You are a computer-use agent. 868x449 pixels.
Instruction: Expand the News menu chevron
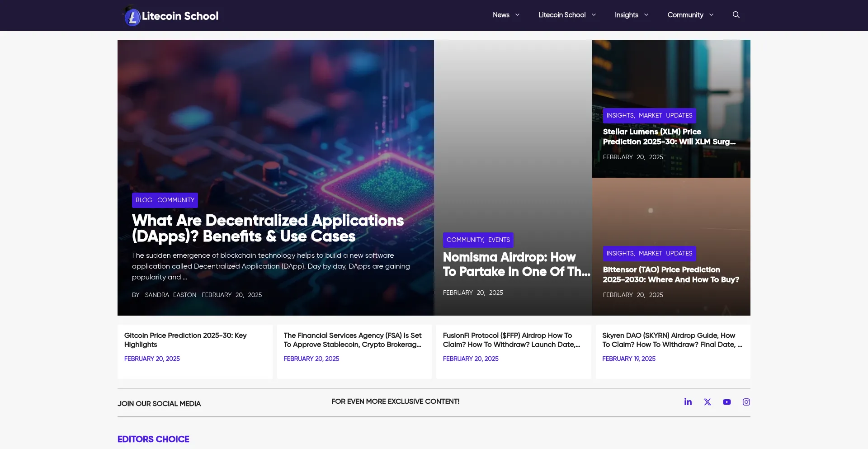click(517, 15)
